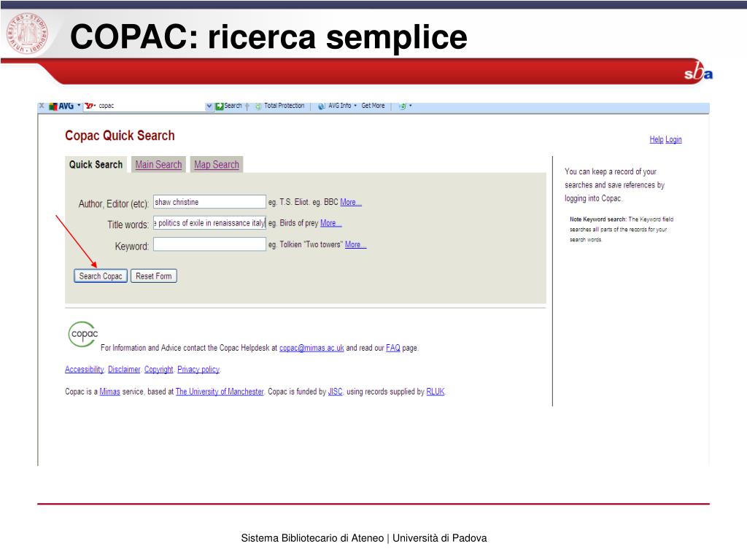This screenshot has height=560, width=747.
Task: Switch to the Main Search tab
Action: [158, 164]
